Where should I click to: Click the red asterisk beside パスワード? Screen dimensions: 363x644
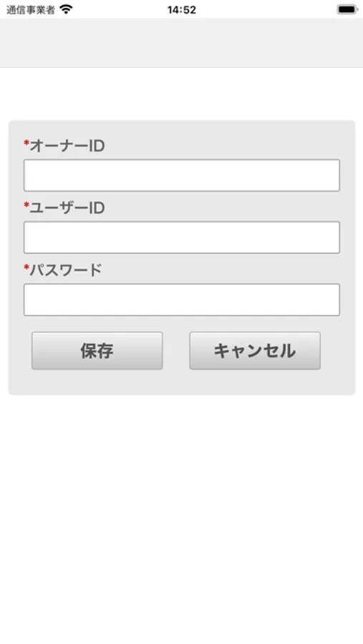tap(26, 268)
